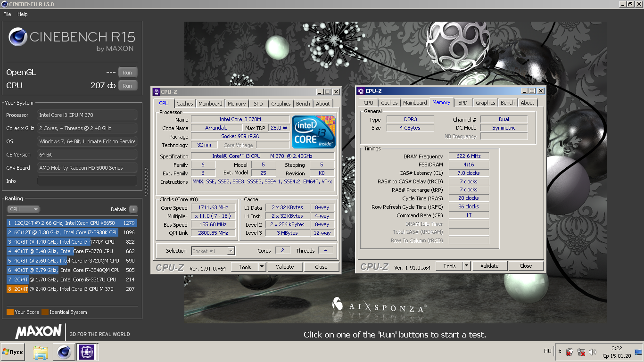Viewport: 644px width, 362px height.
Task: Open the Help menu in Cinebench
Action: click(x=23, y=14)
